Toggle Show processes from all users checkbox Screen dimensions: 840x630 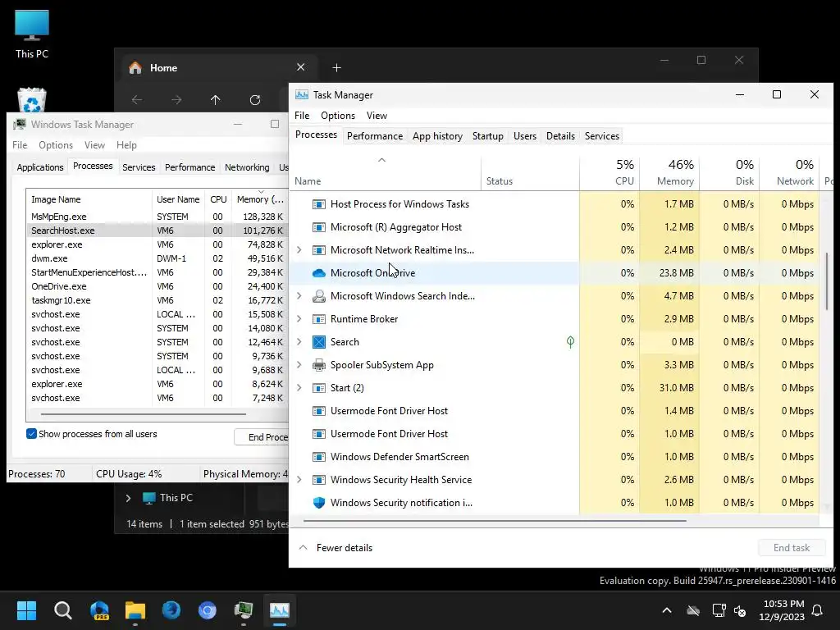[32, 434]
